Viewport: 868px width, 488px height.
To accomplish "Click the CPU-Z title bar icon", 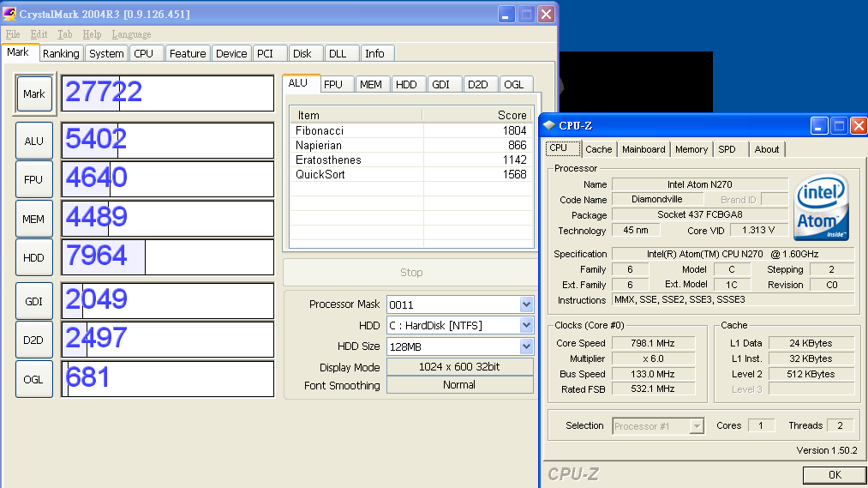I will (x=549, y=125).
